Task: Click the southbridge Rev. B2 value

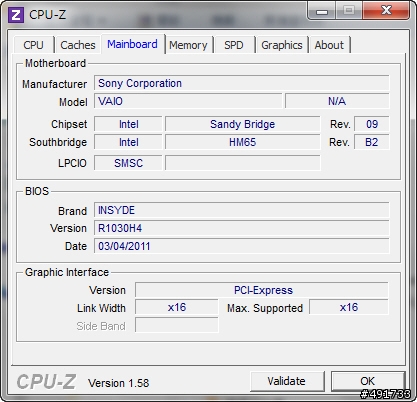Action: pyautogui.click(x=372, y=142)
